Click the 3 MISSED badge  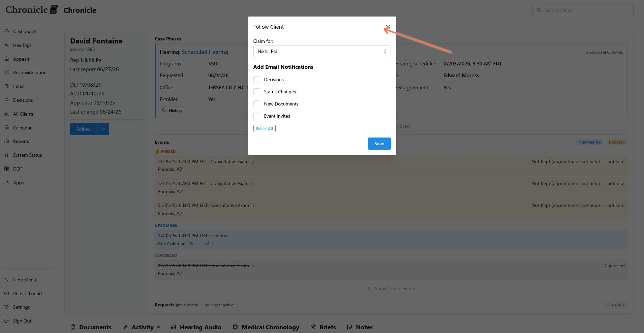click(x=616, y=142)
